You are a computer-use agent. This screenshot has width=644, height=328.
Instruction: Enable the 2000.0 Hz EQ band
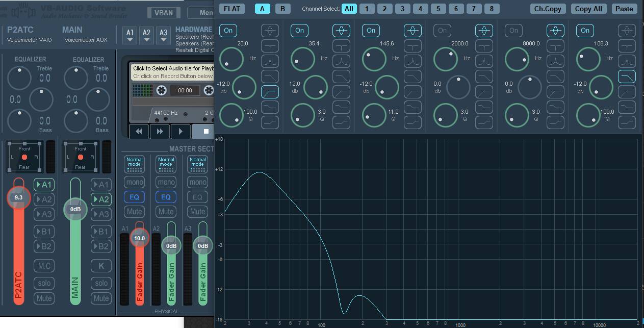[442, 31]
